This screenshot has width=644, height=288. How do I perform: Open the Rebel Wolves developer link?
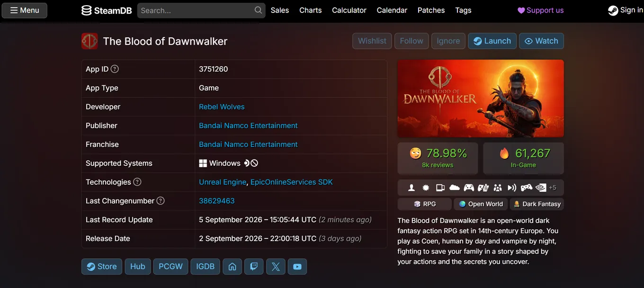[x=222, y=107]
